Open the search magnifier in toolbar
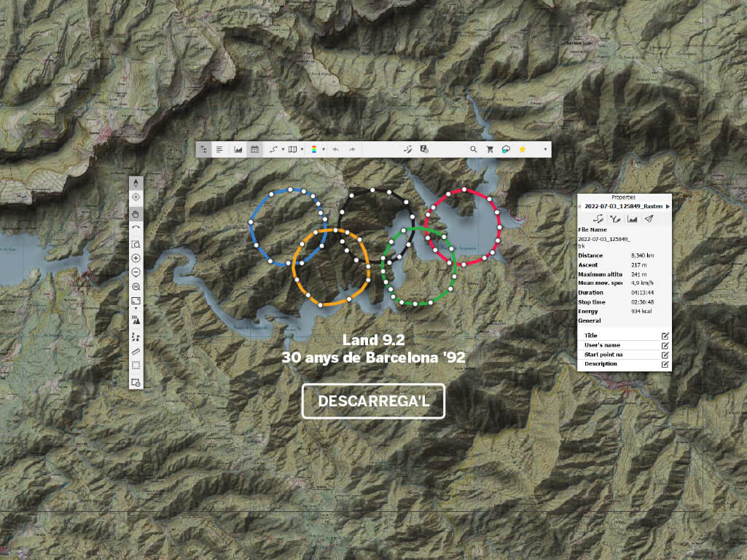 (x=473, y=149)
